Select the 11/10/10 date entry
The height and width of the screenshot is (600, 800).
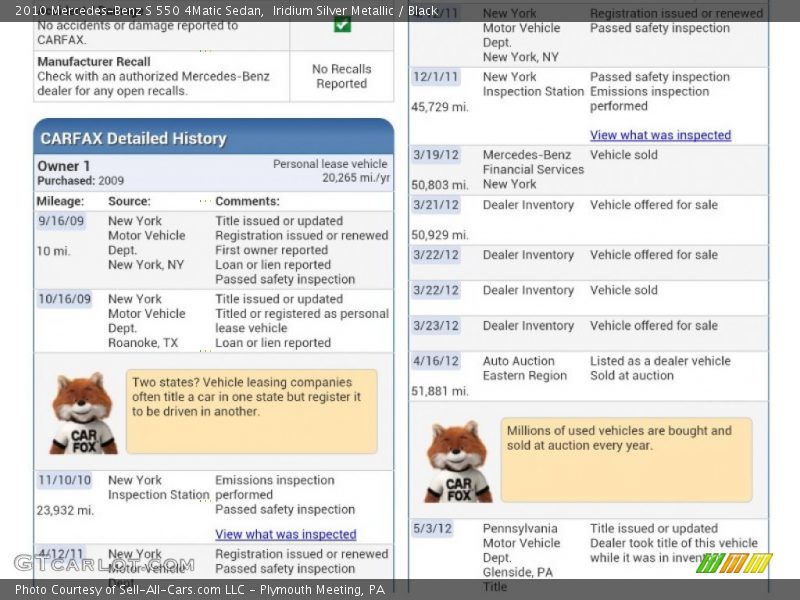[x=65, y=480]
